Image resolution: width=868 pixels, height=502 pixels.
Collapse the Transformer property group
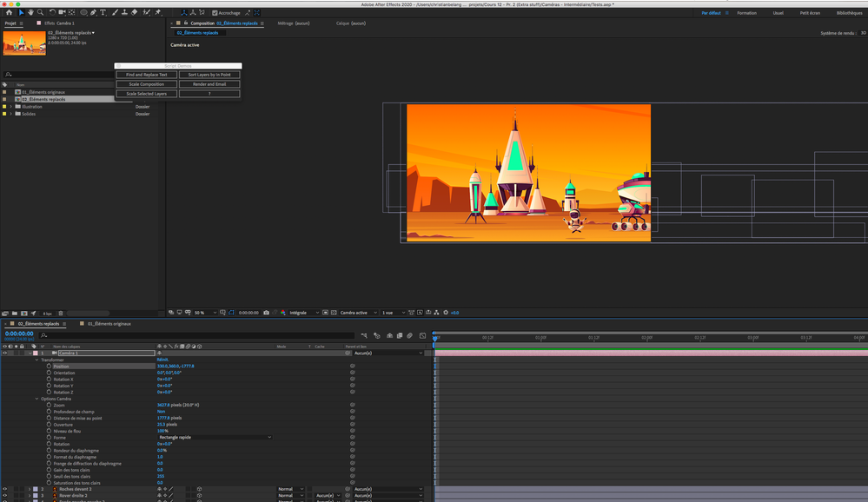36,360
